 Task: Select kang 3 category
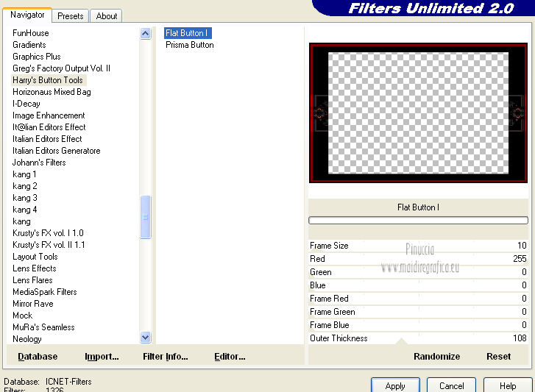25,198
